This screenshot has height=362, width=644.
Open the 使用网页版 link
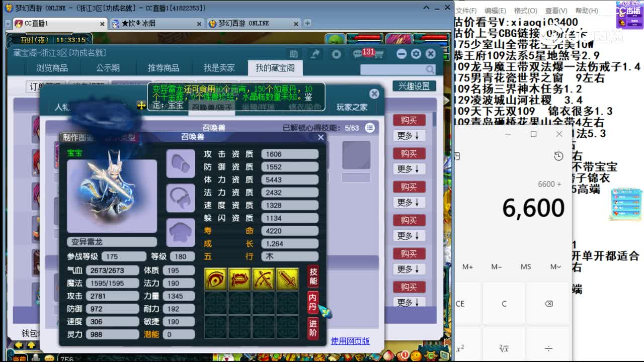click(x=350, y=341)
